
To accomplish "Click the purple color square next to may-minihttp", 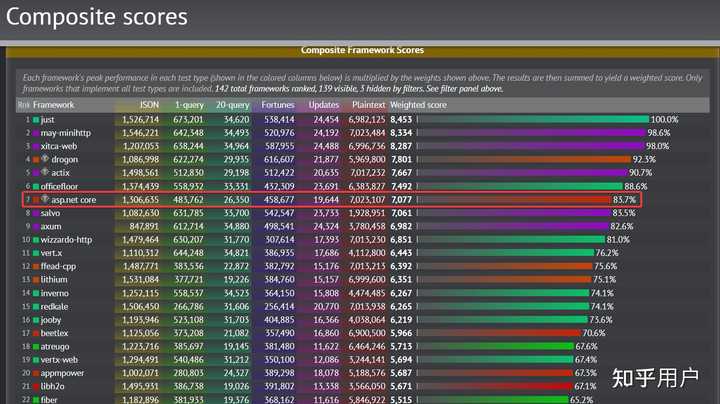I will pos(36,133).
